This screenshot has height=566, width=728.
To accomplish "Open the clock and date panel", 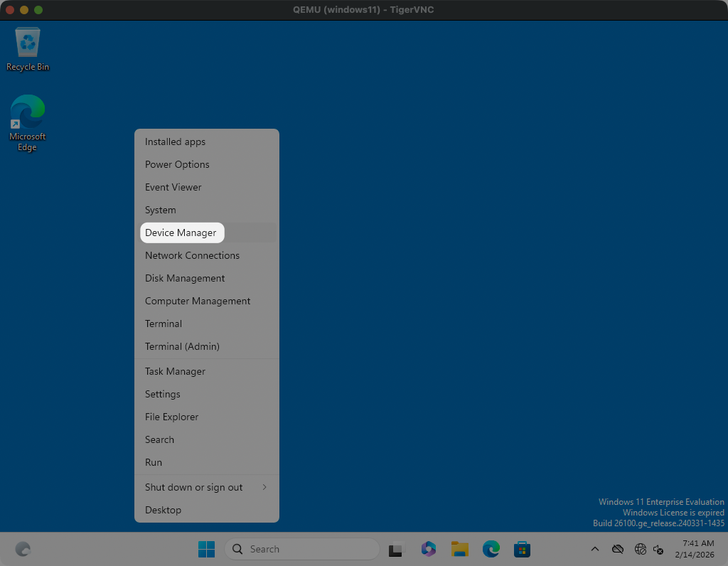I will (x=694, y=549).
